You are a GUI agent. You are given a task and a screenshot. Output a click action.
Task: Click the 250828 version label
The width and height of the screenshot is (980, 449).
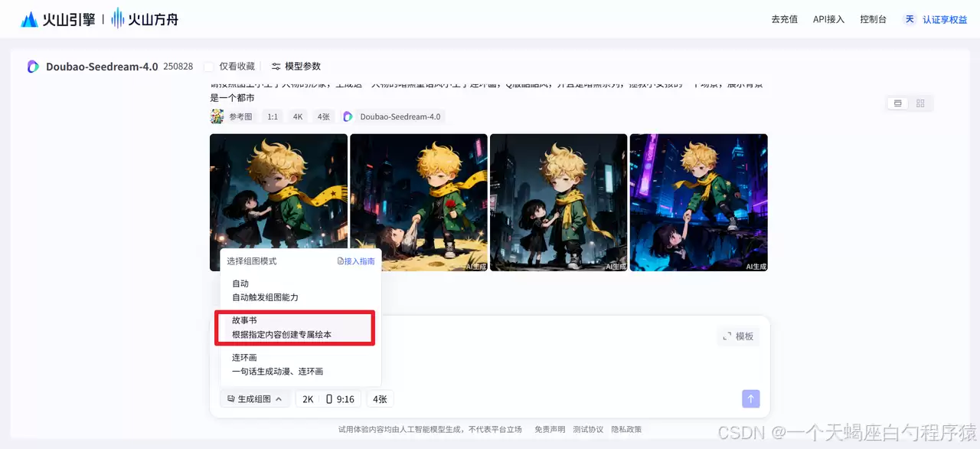click(x=178, y=67)
